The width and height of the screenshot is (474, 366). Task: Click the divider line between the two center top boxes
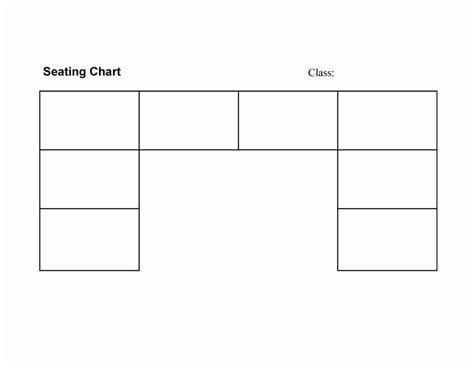(238, 120)
